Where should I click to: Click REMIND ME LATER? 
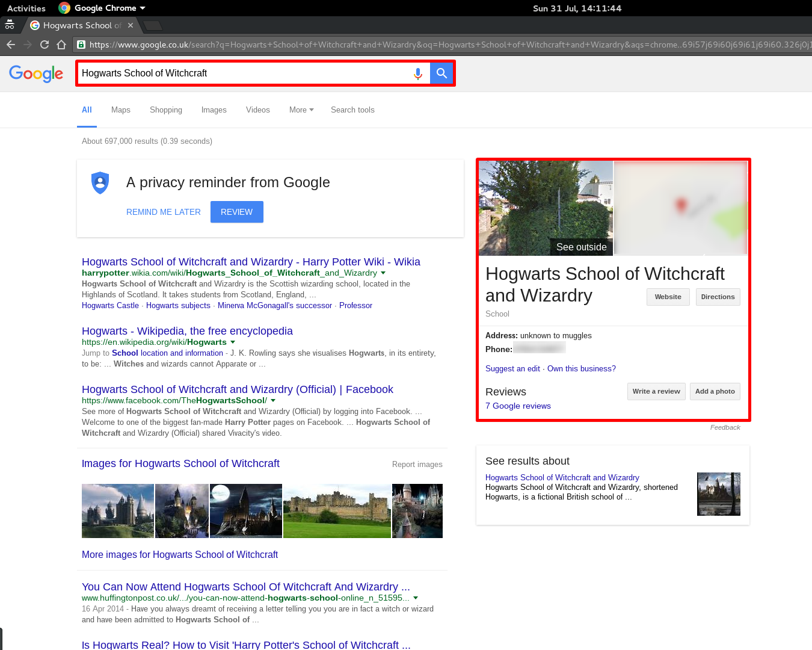[x=164, y=212]
